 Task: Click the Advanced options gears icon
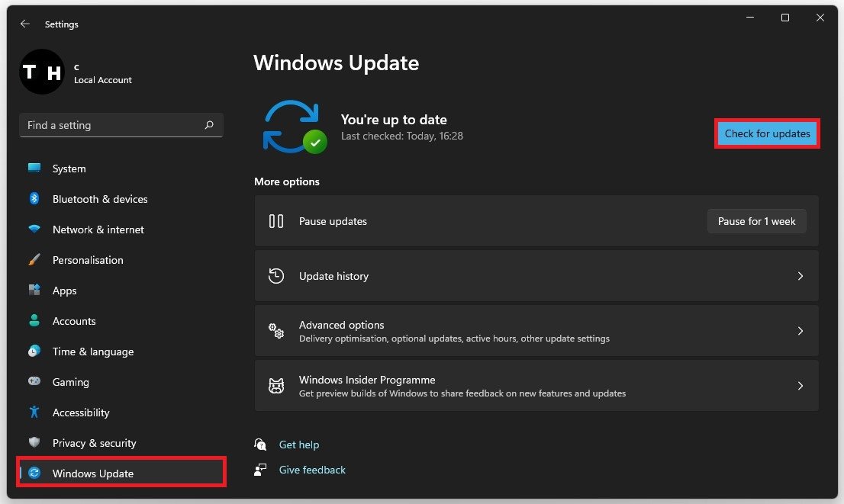(276, 331)
